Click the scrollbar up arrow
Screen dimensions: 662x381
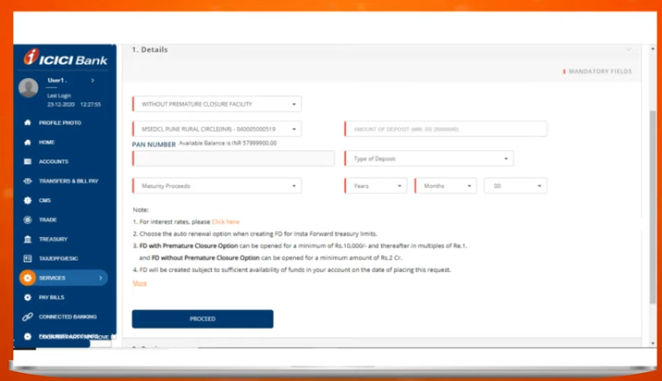pos(653,49)
